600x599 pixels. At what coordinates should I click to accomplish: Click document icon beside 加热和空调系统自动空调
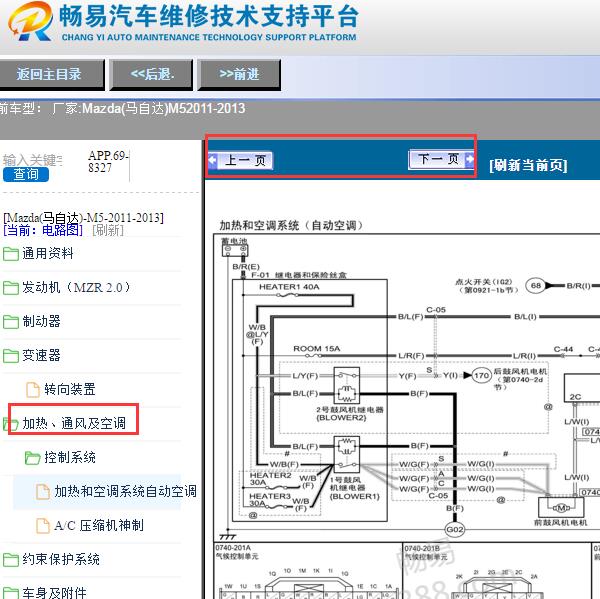(x=43, y=492)
